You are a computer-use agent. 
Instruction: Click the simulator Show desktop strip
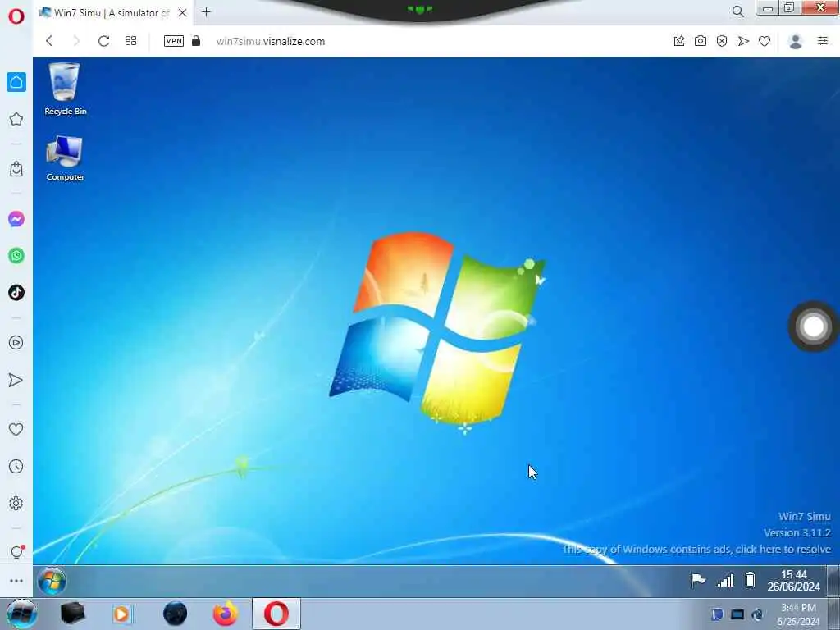tap(833, 581)
